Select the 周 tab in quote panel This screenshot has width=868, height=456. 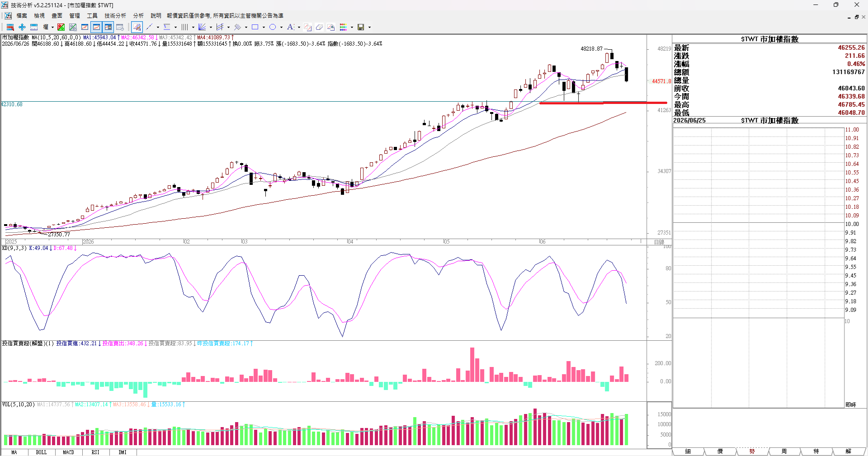pyautogui.click(x=784, y=451)
